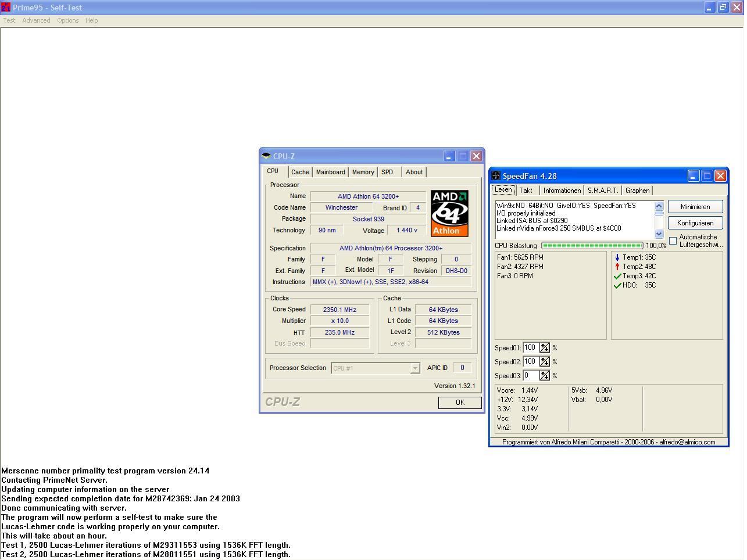This screenshot has height=560, width=747.
Task: Open the Processor Selection dropdown
Action: coord(414,368)
